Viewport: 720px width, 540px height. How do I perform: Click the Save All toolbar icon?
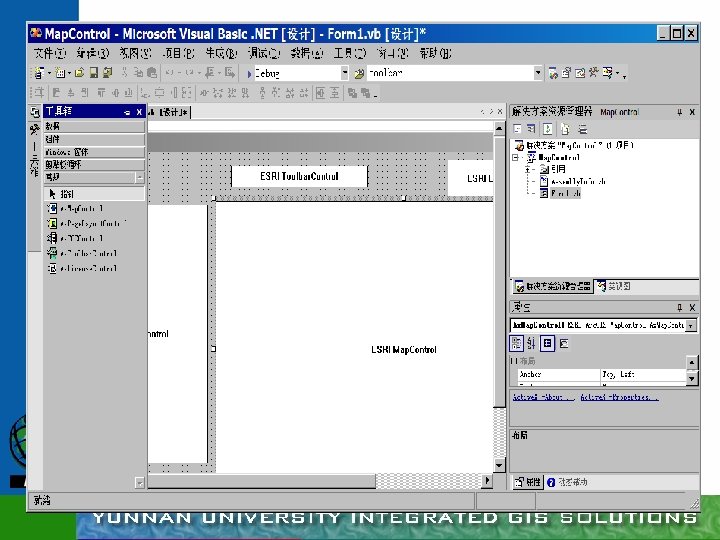point(108,73)
